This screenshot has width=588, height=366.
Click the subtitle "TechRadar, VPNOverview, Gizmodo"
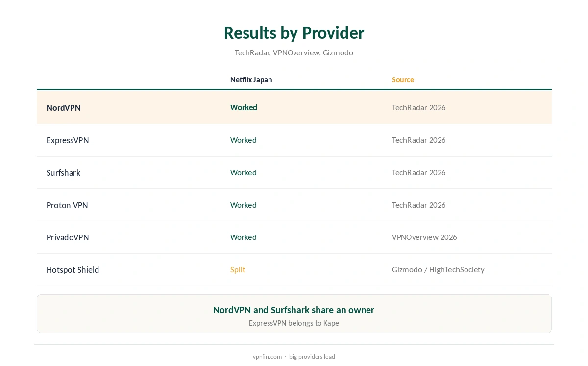(x=294, y=52)
